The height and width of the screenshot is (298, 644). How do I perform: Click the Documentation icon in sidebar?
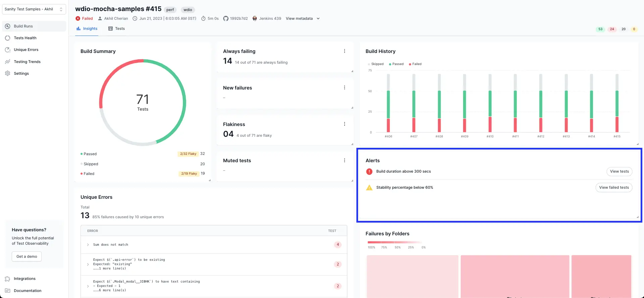pos(8,291)
